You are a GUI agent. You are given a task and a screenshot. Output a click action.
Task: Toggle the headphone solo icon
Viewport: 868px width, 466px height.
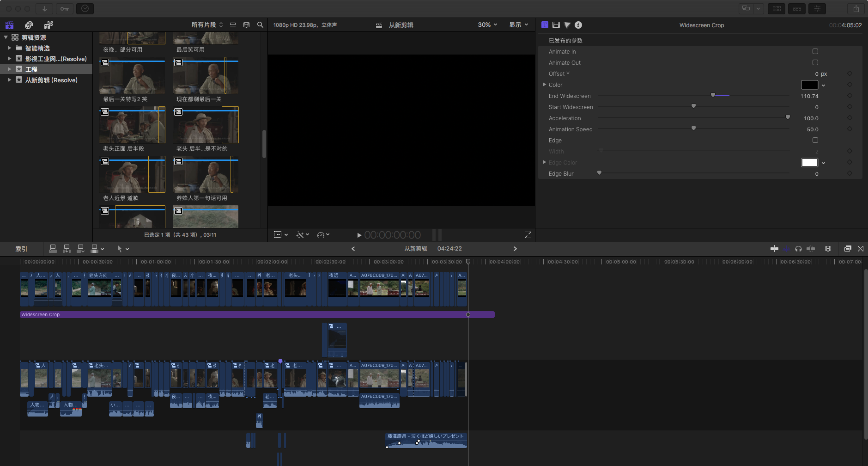pos(798,249)
